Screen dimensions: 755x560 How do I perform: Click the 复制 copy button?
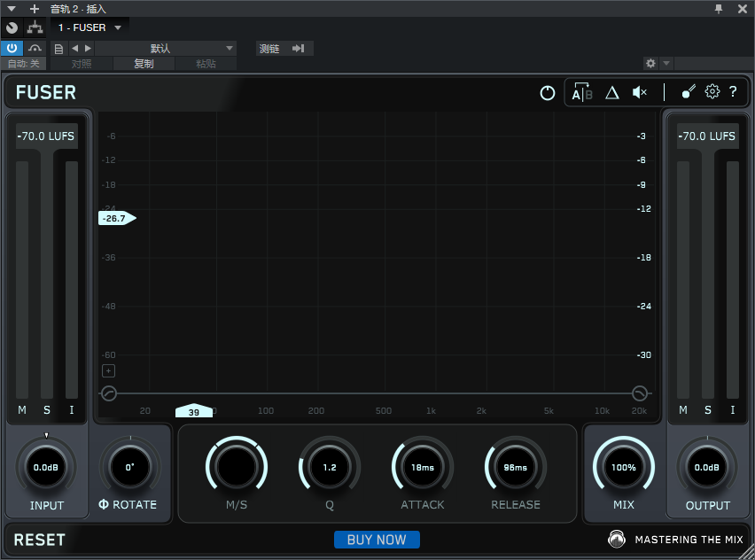(x=144, y=64)
